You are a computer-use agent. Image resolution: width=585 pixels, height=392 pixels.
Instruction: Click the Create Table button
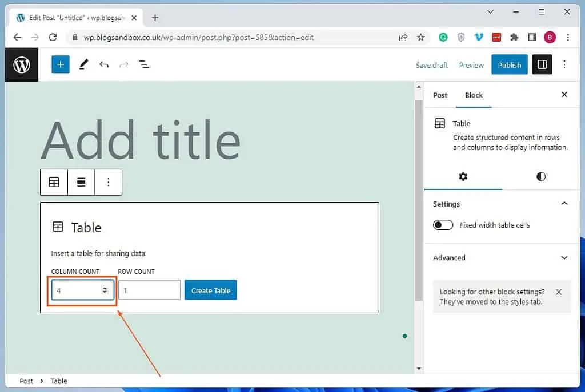click(211, 290)
